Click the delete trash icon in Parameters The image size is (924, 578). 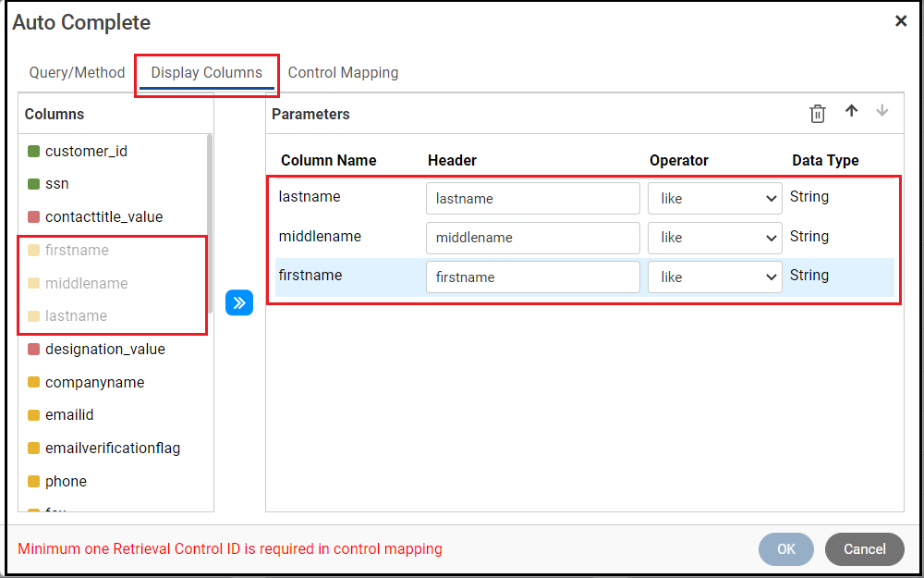point(818,114)
